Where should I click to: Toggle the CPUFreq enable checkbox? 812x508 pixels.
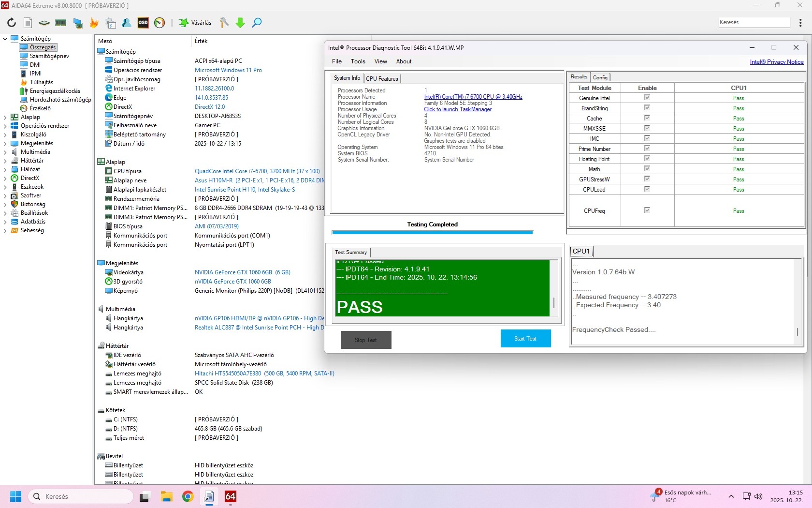[x=647, y=210]
